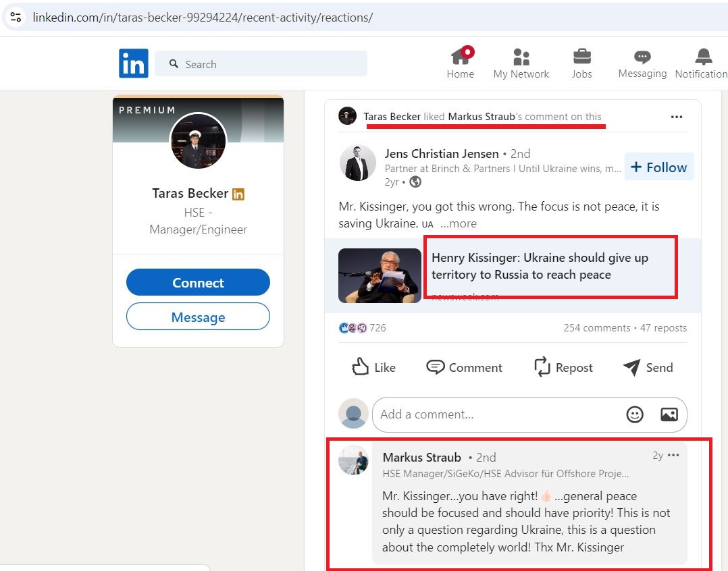Open the post options three-dot menu
728x571 pixels.
click(x=677, y=116)
